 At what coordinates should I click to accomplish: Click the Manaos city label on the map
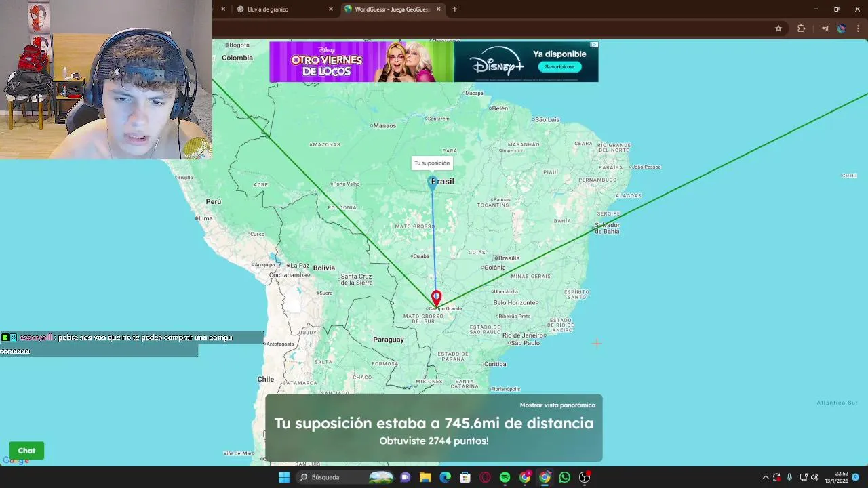tap(384, 125)
